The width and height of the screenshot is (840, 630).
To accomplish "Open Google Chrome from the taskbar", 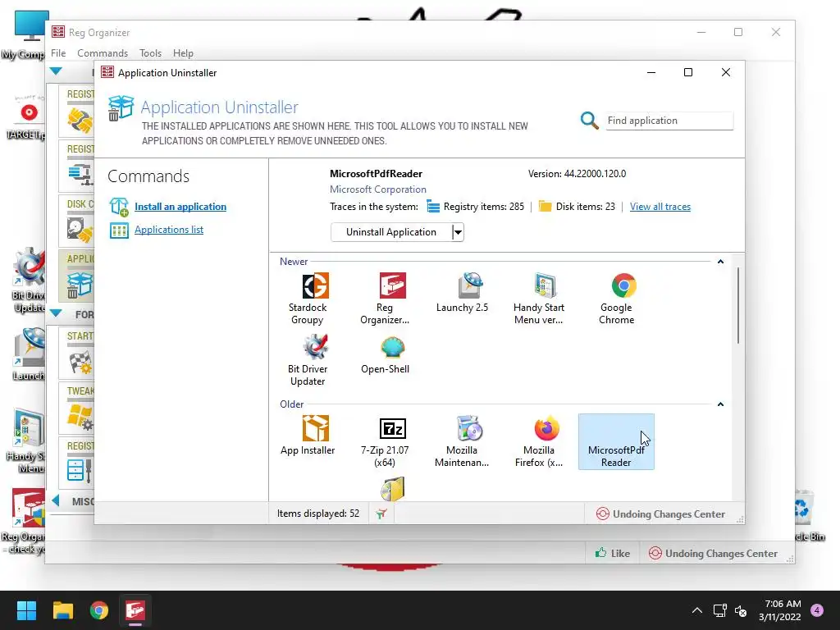I will point(99,610).
